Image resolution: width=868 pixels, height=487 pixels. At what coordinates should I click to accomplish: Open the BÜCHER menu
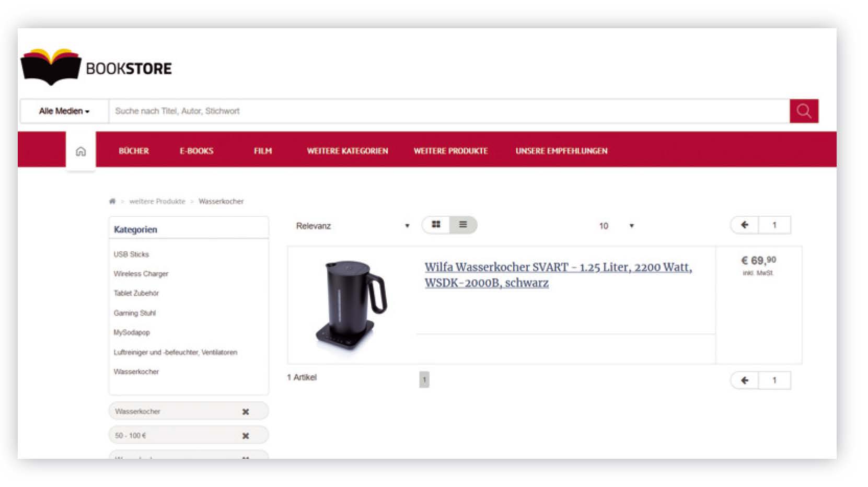tap(134, 151)
